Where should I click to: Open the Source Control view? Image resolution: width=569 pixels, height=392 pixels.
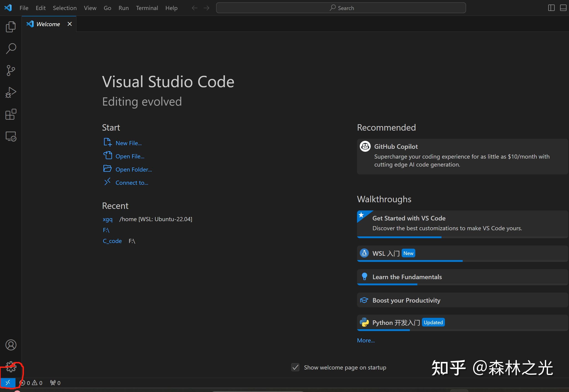[10, 71]
